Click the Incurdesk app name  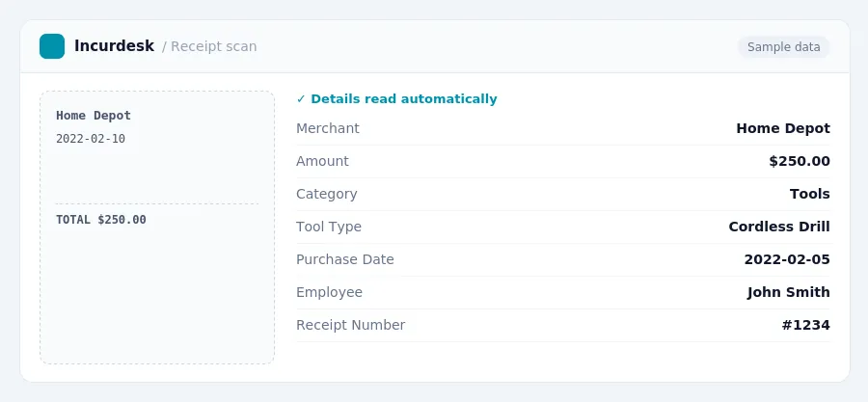point(114,46)
